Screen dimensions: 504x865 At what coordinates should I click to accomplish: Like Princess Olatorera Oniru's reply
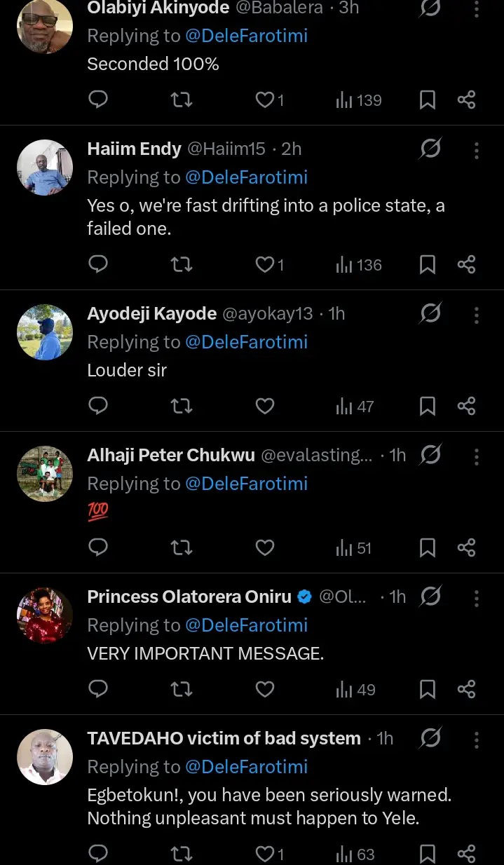264,689
